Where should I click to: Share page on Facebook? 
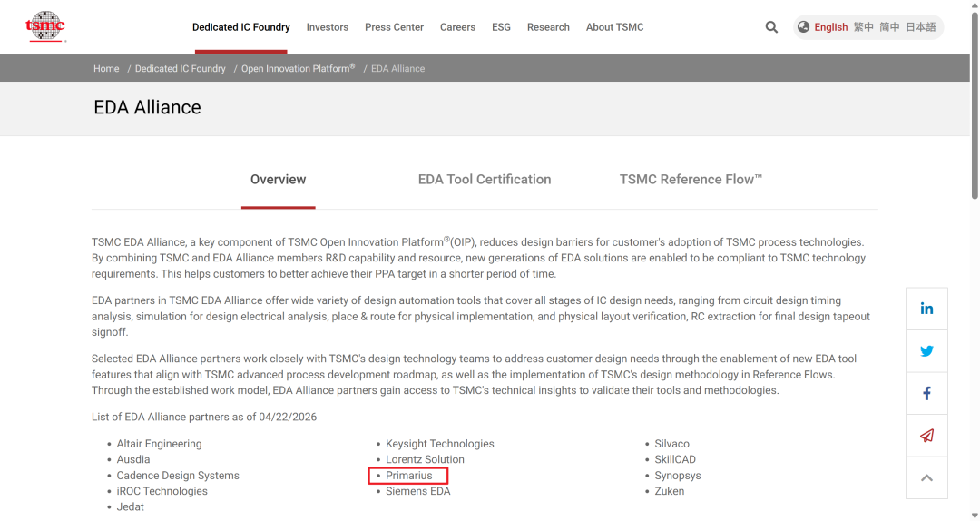(x=926, y=393)
